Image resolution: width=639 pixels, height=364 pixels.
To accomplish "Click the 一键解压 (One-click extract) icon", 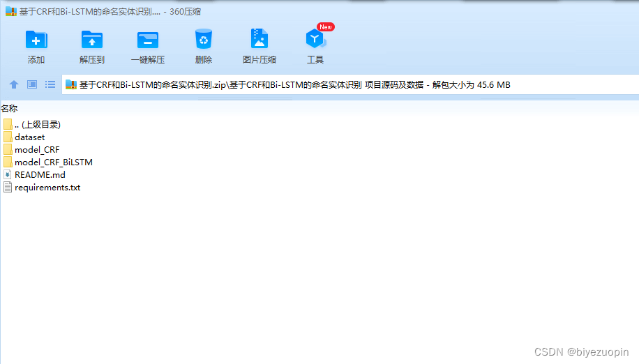I will pyautogui.click(x=147, y=40).
